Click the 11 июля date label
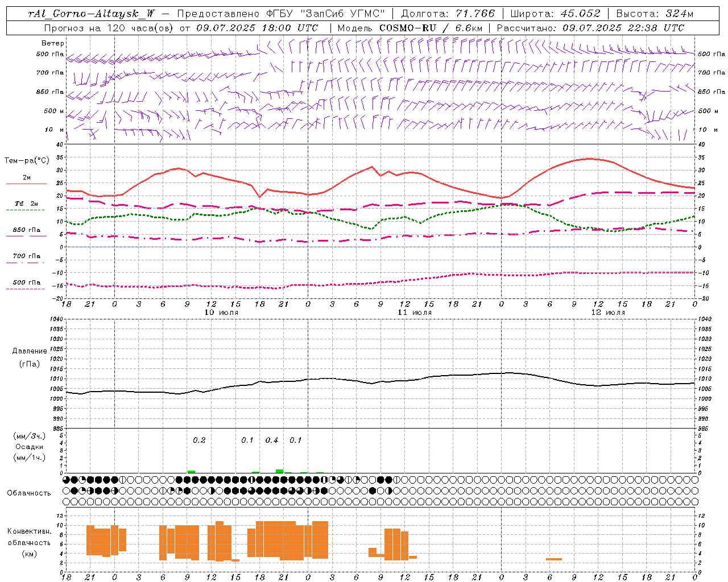This screenshot has width=728, height=582. 415,313
